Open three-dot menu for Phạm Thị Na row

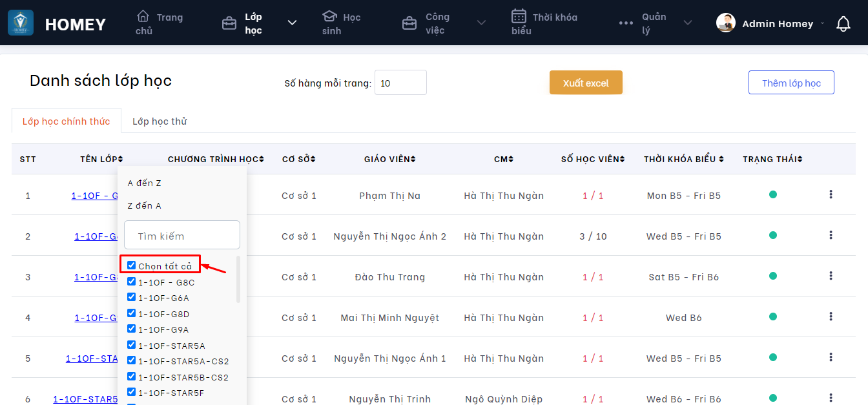[x=831, y=194]
